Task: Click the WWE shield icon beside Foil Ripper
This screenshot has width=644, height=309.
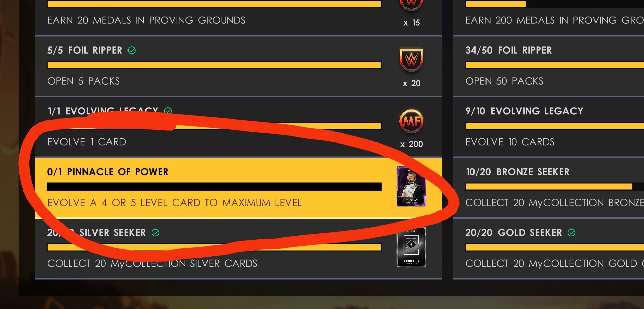Action: (x=411, y=60)
